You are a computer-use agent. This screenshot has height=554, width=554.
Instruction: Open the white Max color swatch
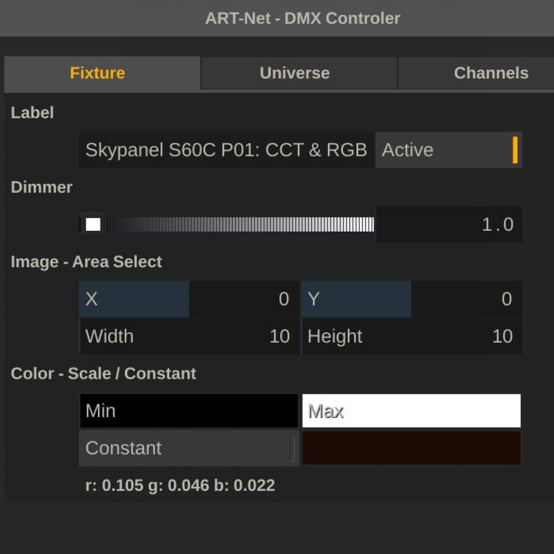411,411
